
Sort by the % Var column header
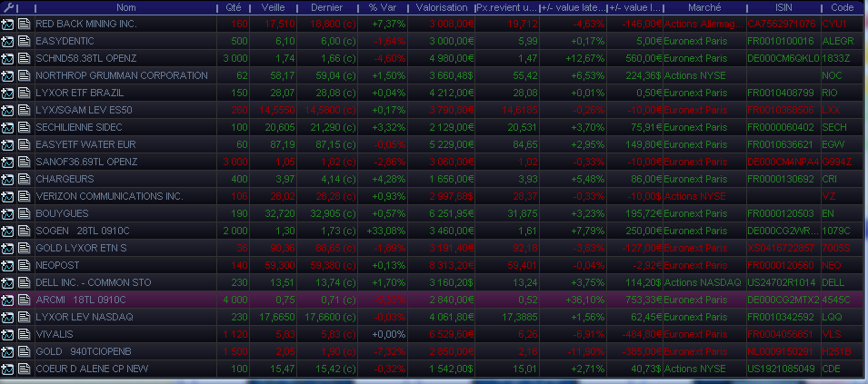pos(383,8)
